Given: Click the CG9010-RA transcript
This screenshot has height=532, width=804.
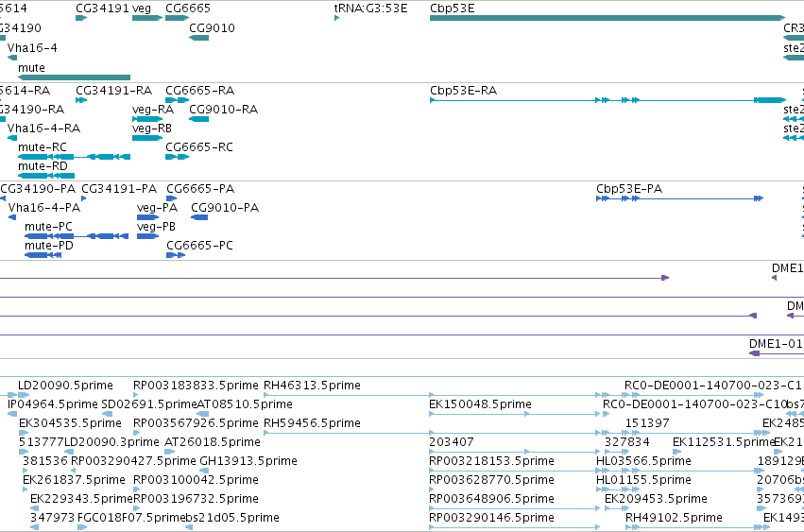Looking at the screenshot, I should (199, 119).
